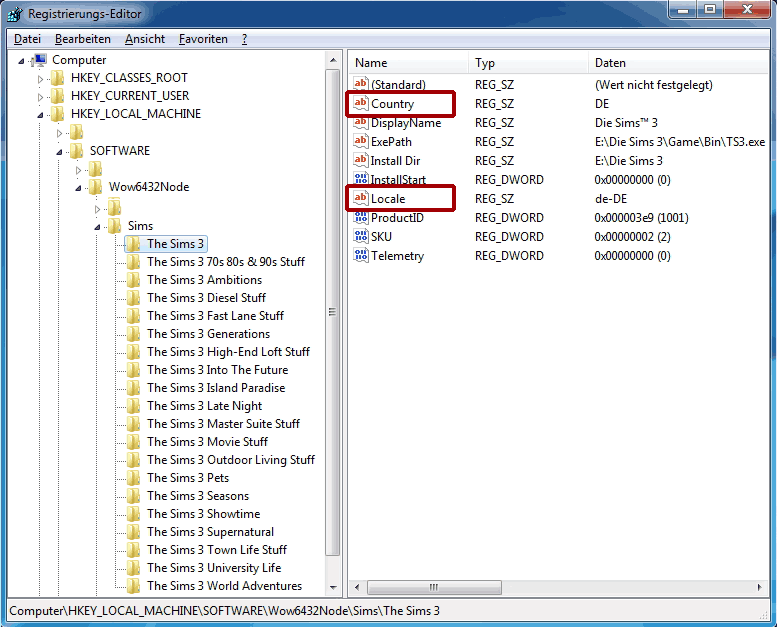This screenshot has height=627, width=777.
Task: Select The Sims 3 Town Life Stuff key
Action: tap(217, 550)
